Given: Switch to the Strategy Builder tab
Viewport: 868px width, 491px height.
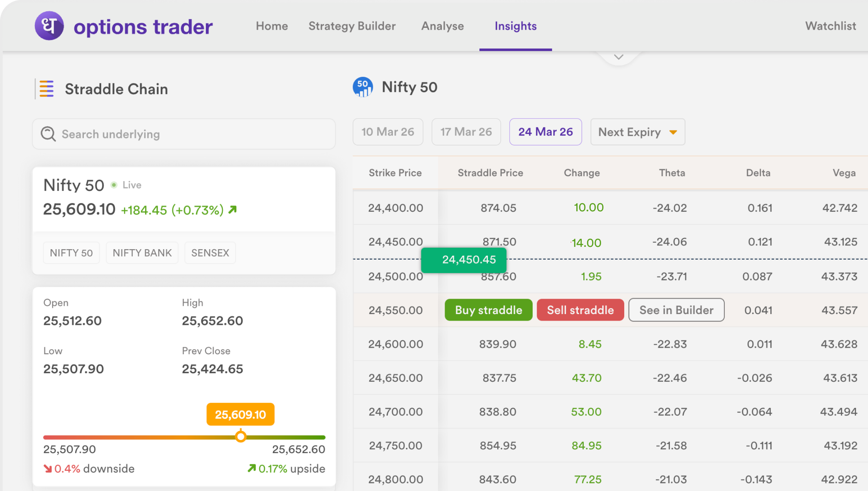Looking at the screenshot, I should point(352,26).
